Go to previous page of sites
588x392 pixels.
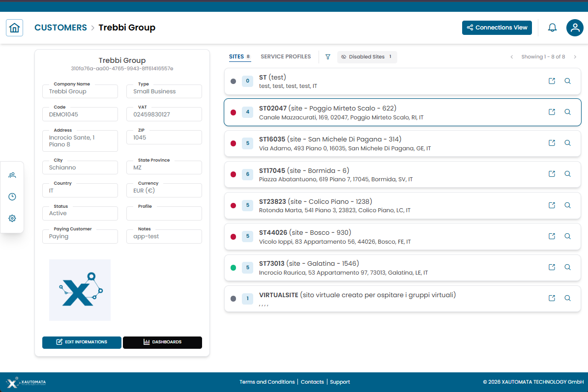pyautogui.click(x=511, y=57)
